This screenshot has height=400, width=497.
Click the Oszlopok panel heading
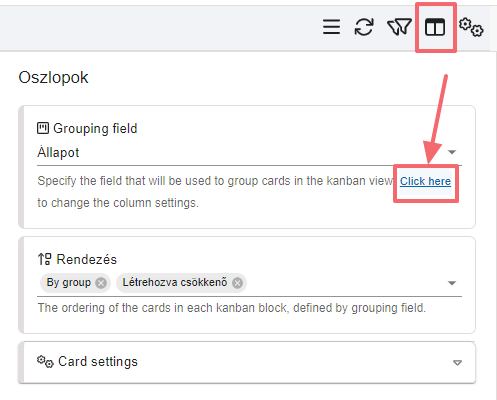(x=53, y=78)
